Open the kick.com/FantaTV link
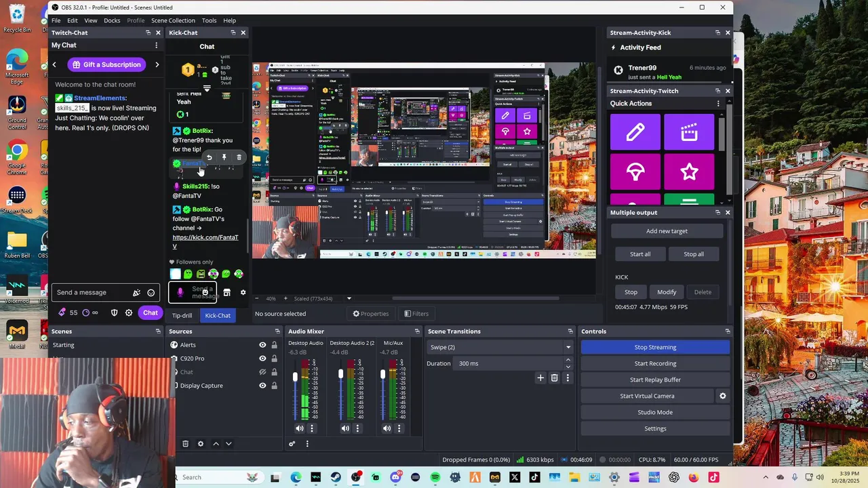The width and height of the screenshot is (868, 488). click(x=205, y=242)
